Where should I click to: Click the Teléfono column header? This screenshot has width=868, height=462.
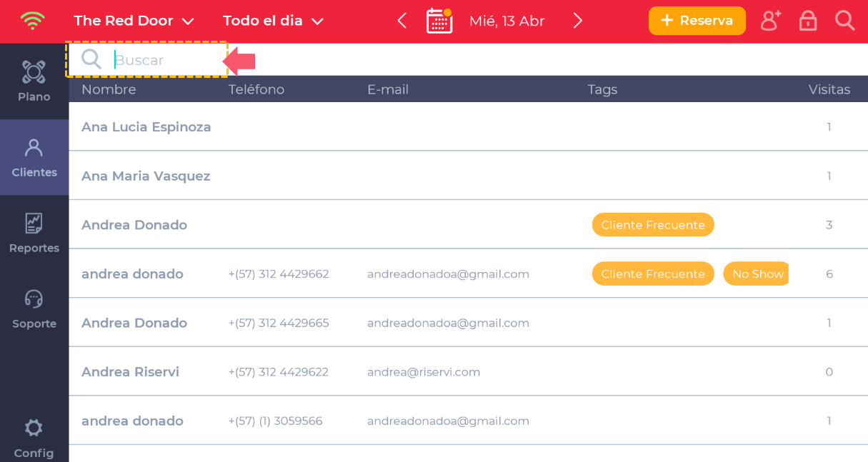click(x=256, y=89)
